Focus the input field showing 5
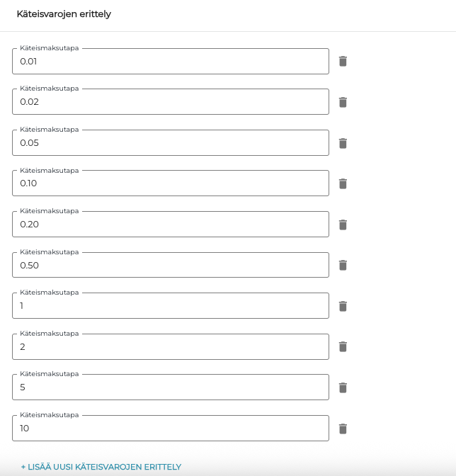 tap(170, 387)
